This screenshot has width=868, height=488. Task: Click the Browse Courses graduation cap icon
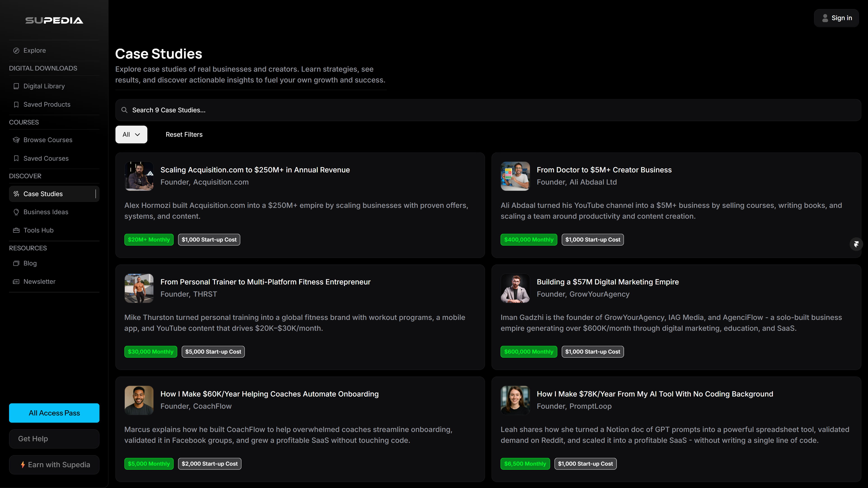[x=16, y=140]
